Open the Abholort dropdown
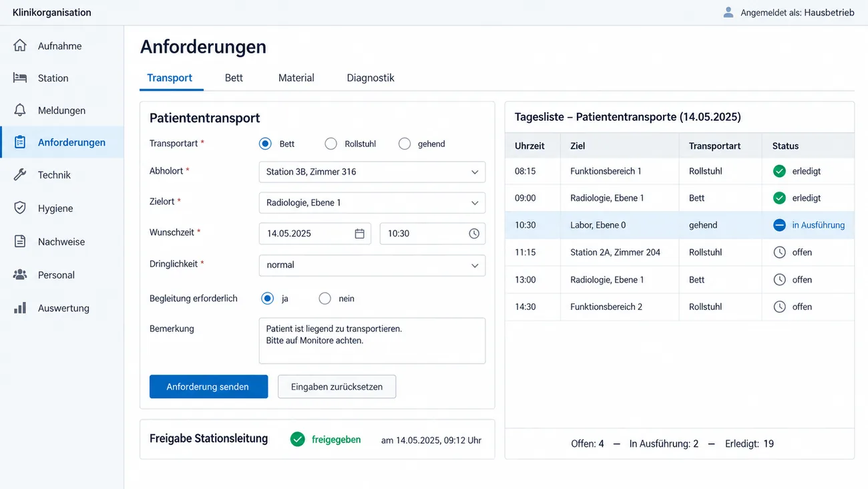 point(372,172)
